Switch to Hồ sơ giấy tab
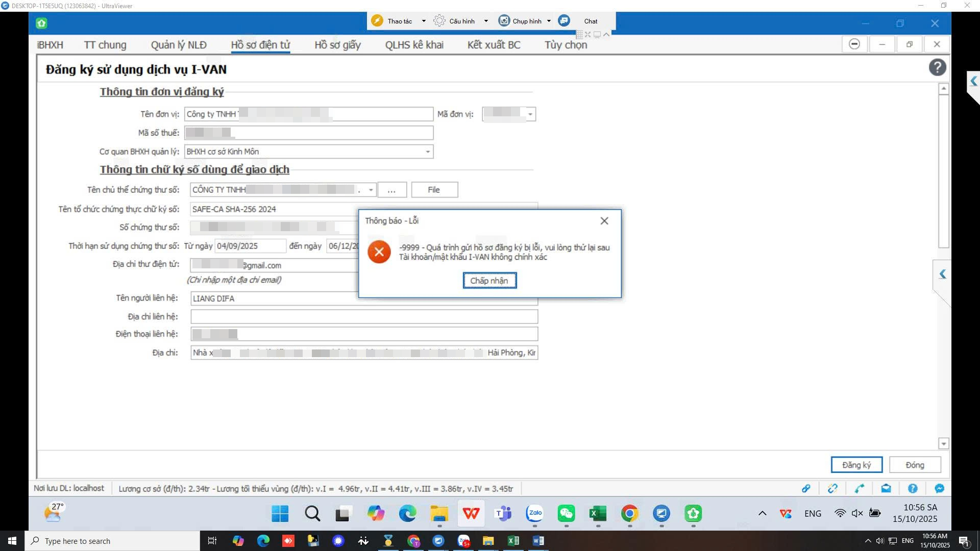 click(x=337, y=45)
